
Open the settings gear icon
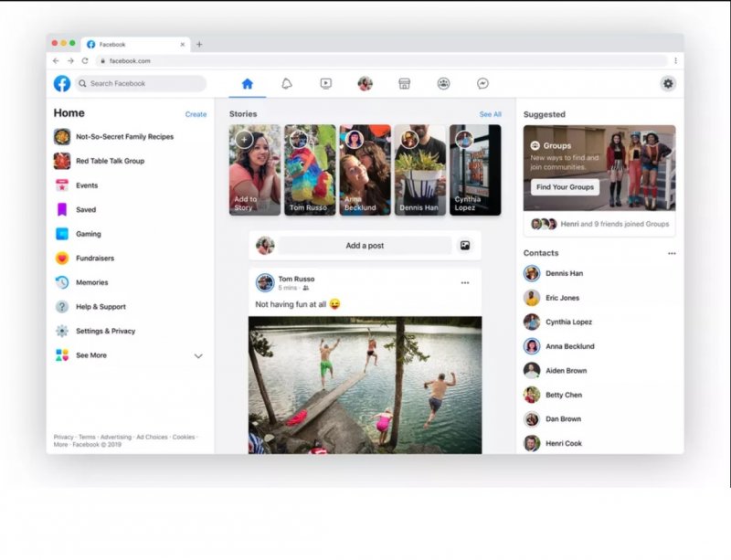(668, 83)
